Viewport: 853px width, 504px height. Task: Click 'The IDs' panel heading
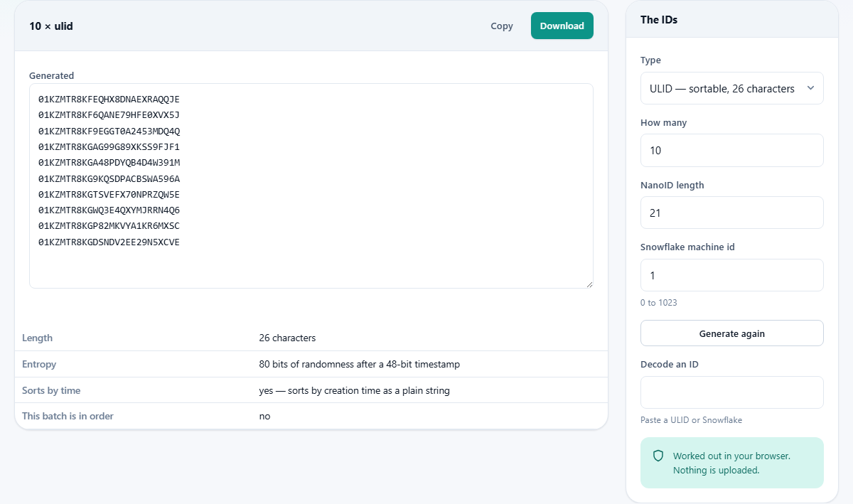pyautogui.click(x=659, y=20)
